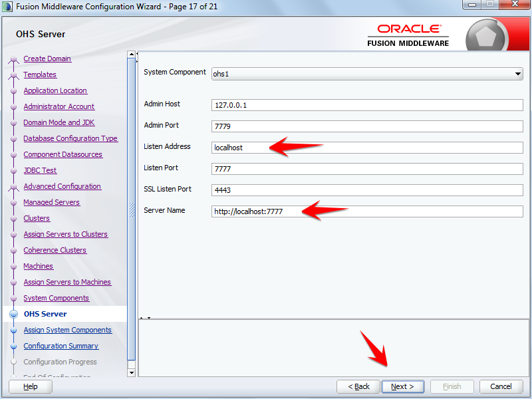
Task: Open Help
Action: (x=30, y=386)
